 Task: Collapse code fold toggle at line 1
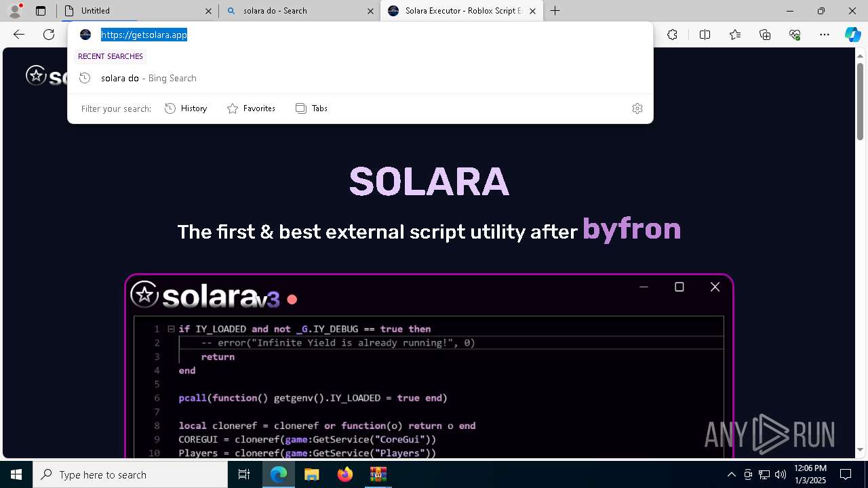171,329
